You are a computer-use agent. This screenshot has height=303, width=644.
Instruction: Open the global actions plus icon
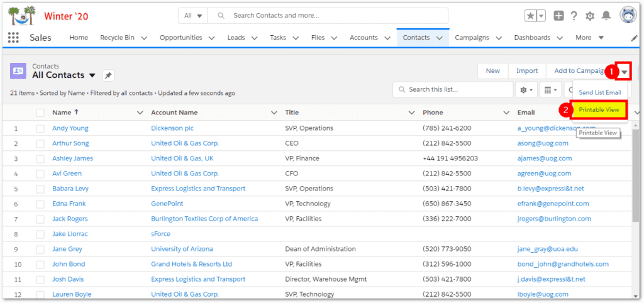coord(558,16)
